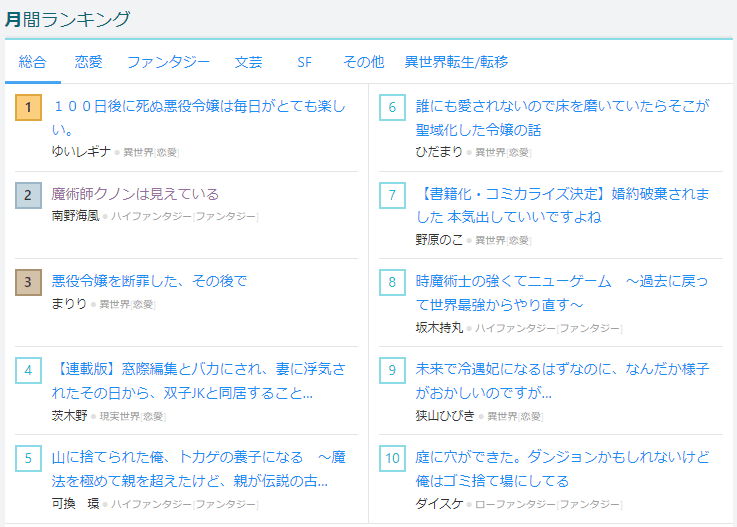Click rank 8 number badge
This screenshot has height=527, width=737.
point(392,282)
